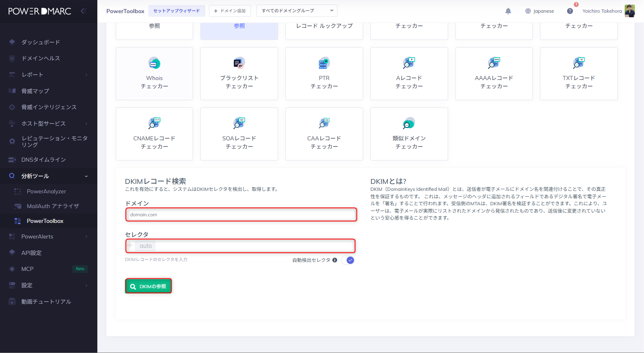Open the すべてのドメイングループ dropdown
The height and width of the screenshot is (353, 644).
coord(297,11)
